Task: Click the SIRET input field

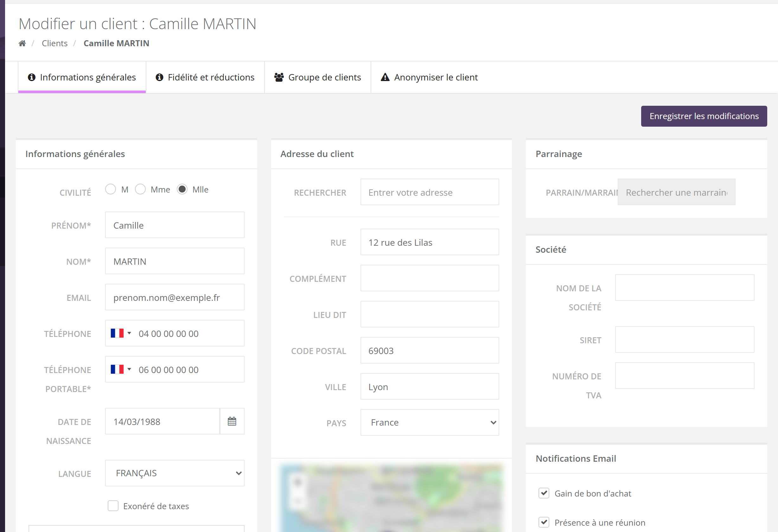Action: 685,339
